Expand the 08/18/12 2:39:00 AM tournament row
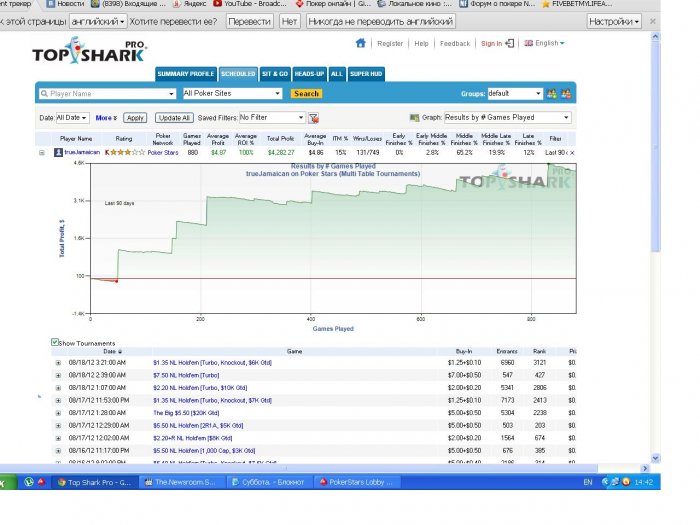Image resolution: width=700 pixels, height=525 pixels. pos(58,375)
